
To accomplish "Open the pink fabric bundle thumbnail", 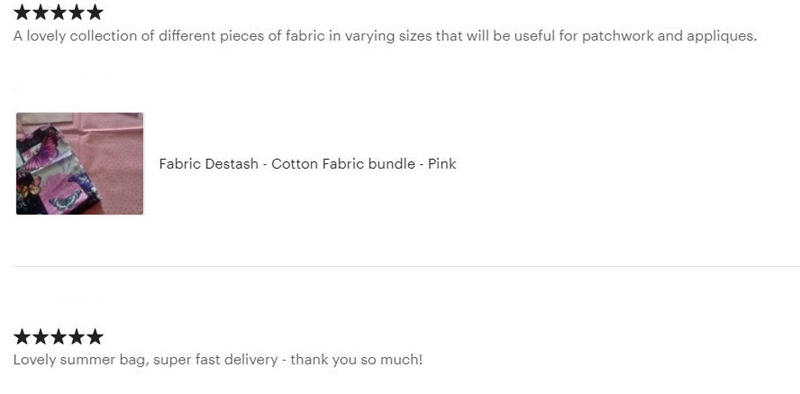I will click(80, 163).
